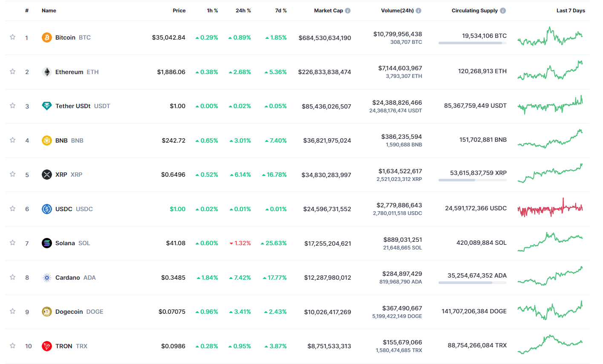This screenshot has height=364, width=603.
Task: Open the Cardano ADA coin page
Action: pyautogui.click(x=75, y=278)
